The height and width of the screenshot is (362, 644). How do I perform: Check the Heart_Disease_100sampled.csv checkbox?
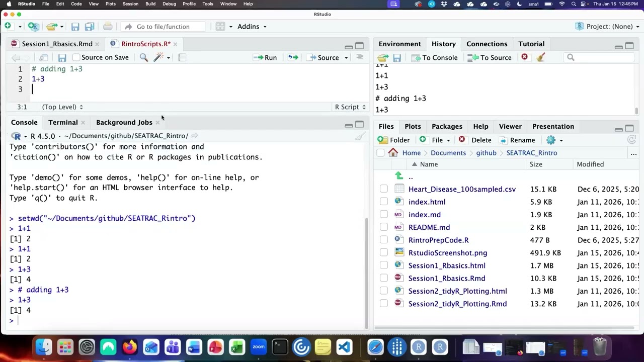coord(384,189)
